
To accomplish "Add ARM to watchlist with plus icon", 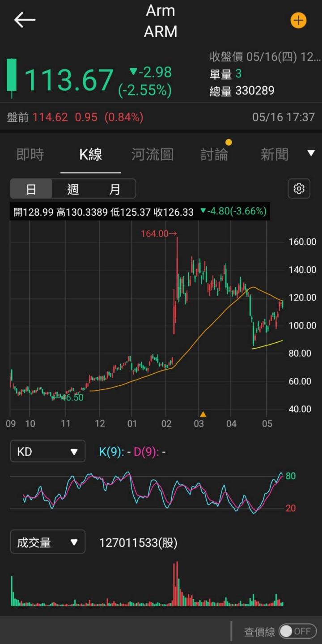I will click(298, 20).
